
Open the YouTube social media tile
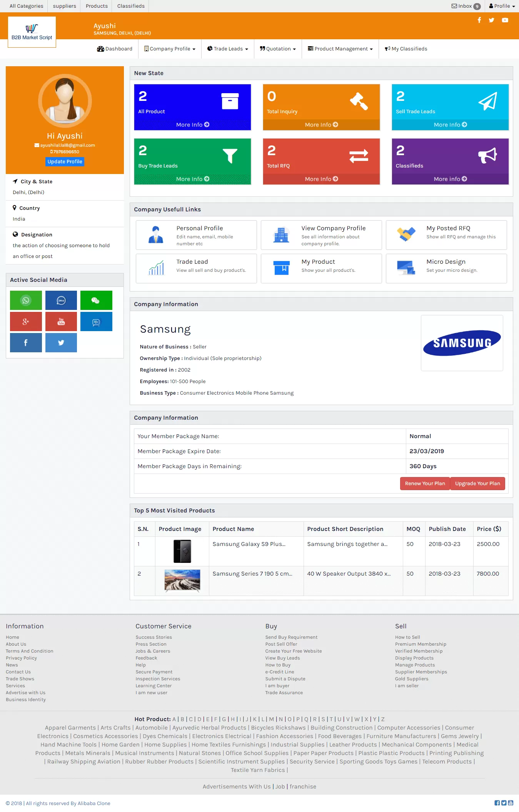(61, 321)
